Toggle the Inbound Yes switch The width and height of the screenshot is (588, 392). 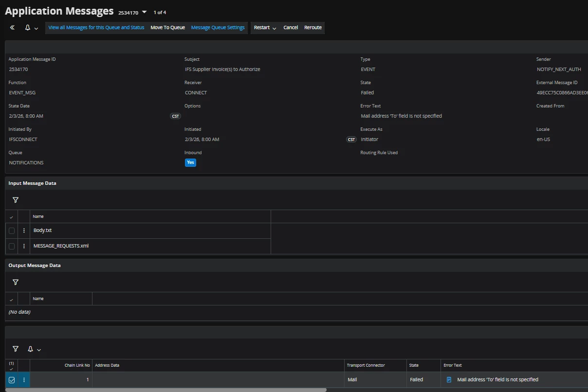click(190, 162)
